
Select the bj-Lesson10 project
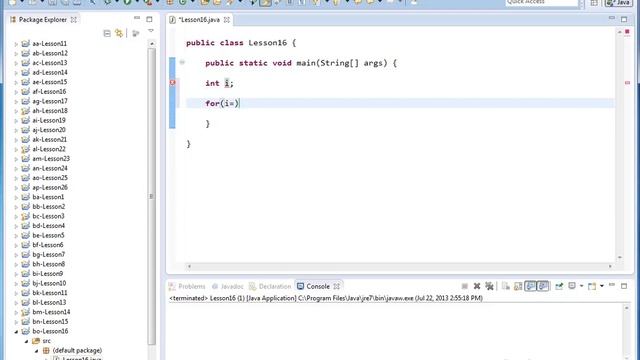coord(49,283)
